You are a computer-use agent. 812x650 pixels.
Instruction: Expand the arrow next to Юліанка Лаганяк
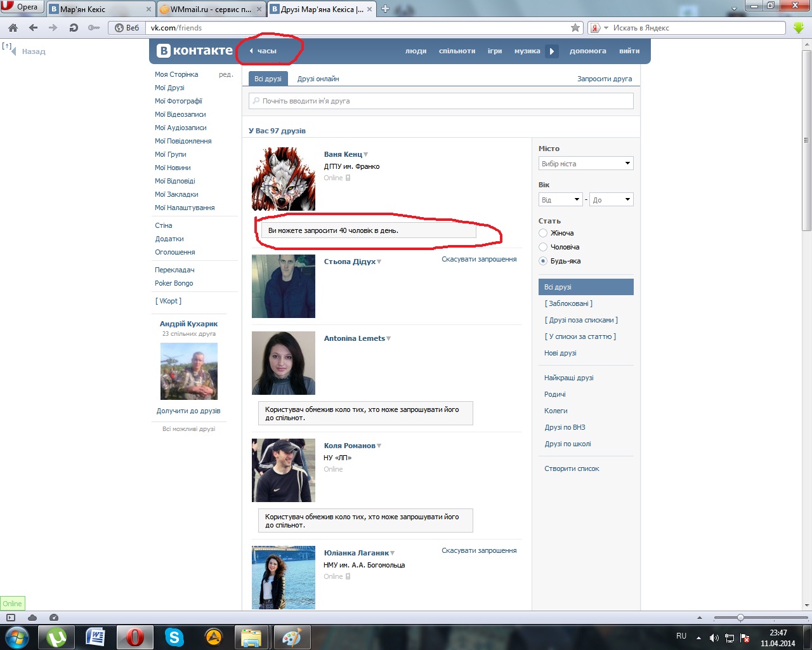[393, 554]
